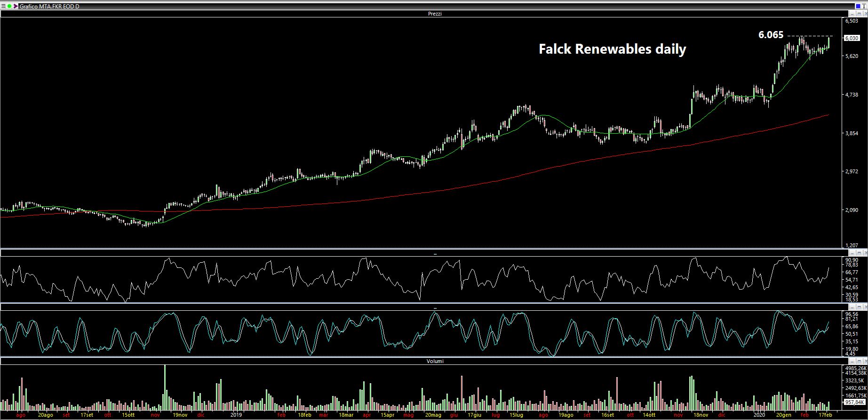The image size is (868, 420).
Task: Minimize the stochastic panel with the 96,56 scale
Action: 852,307
